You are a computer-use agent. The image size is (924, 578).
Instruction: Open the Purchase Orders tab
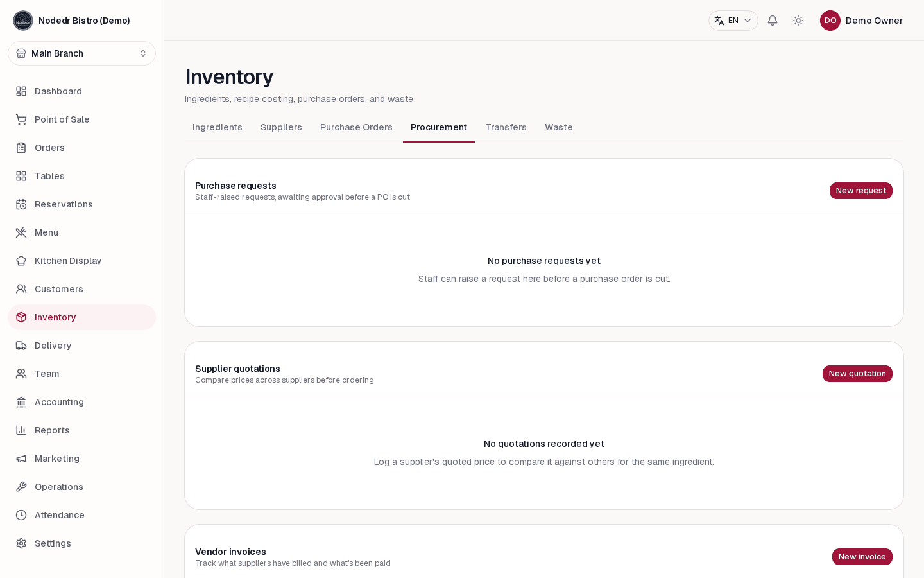tap(356, 127)
